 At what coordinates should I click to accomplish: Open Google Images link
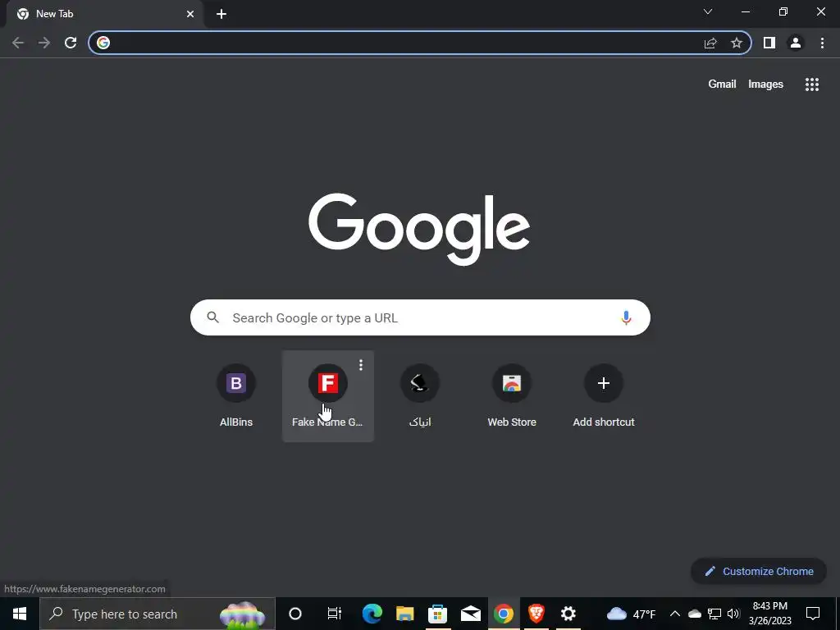click(x=765, y=84)
